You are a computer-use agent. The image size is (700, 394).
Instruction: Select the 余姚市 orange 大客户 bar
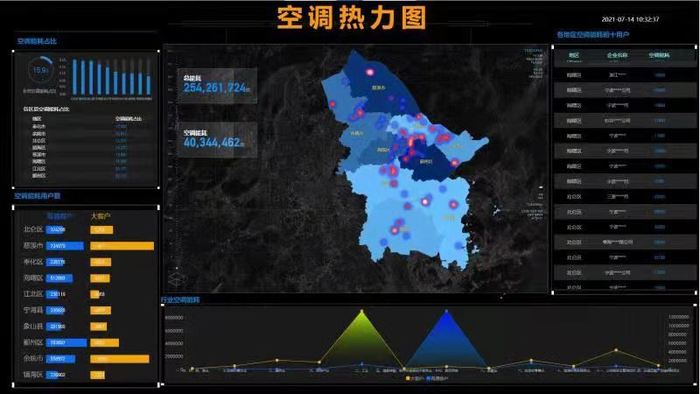pos(120,359)
